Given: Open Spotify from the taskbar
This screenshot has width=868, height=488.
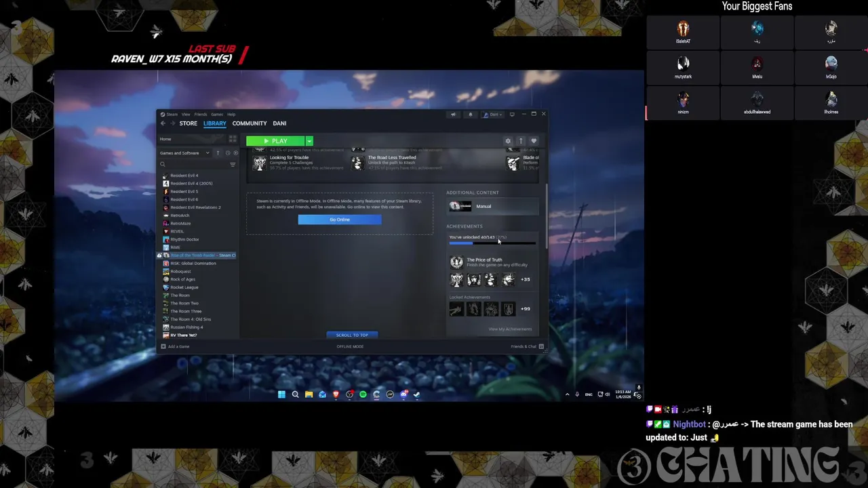Looking at the screenshot, I should pyautogui.click(x=363, y=394).
